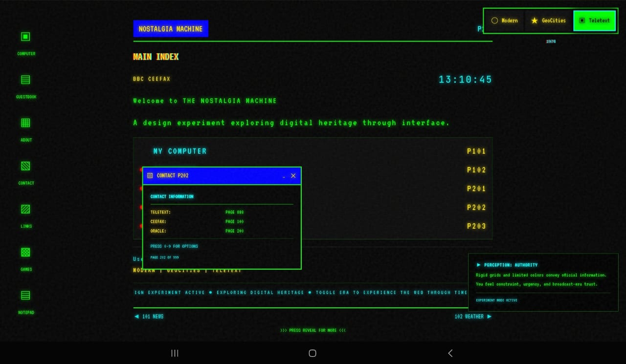Image resolution: width=626 pixels, height=364 pixels.
Task: Close the Contact P202 window
Action: (x=293, y=176)
